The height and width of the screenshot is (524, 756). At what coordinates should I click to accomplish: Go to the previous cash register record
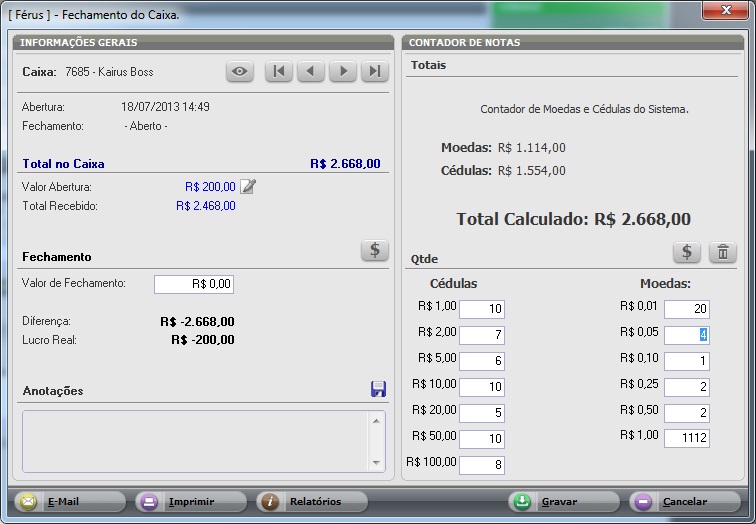coord(310,71)
